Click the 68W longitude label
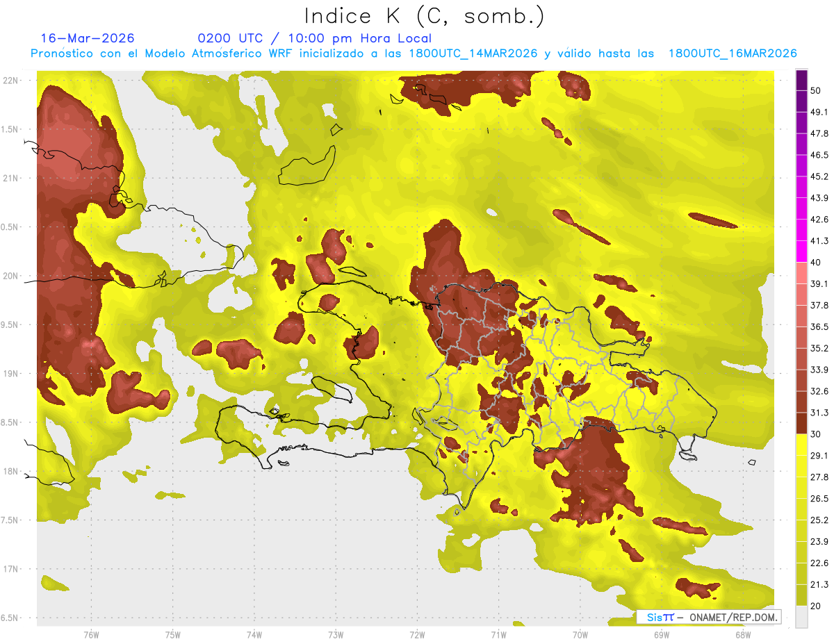This screenshot has width=834, height=644. tap(743, 635)
